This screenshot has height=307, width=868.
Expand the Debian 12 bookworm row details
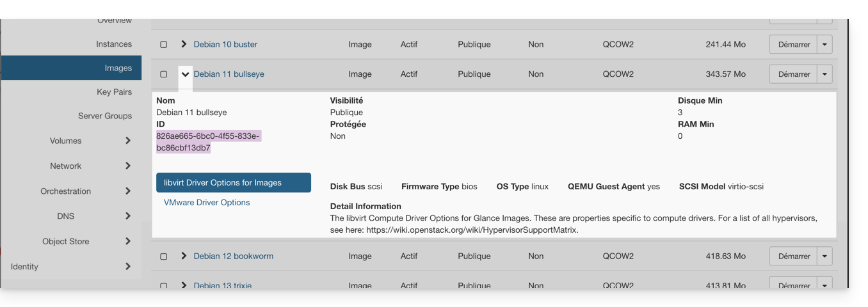click(184, 256)
